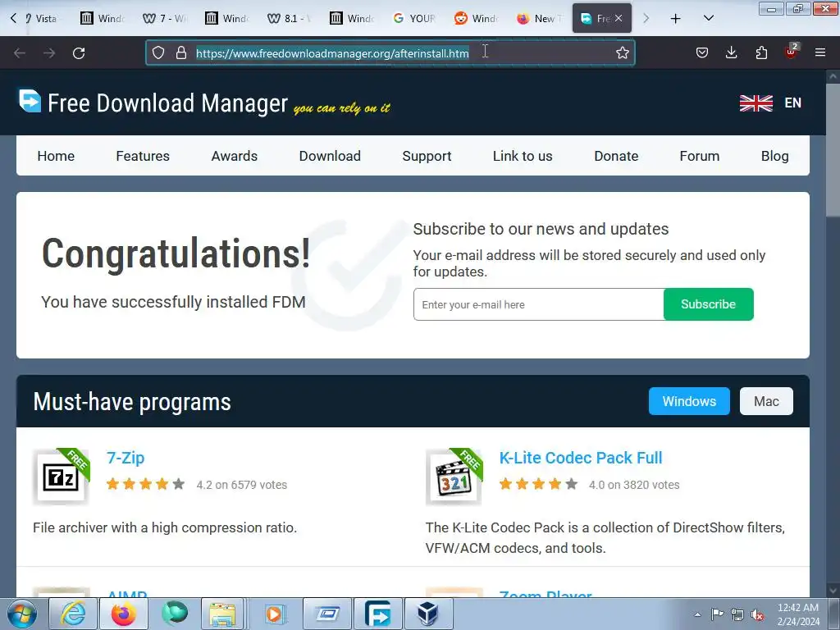This screenshot has height=630, width=840.
Task: Click the back navigation arrow
Action: [x=20, y=53]
